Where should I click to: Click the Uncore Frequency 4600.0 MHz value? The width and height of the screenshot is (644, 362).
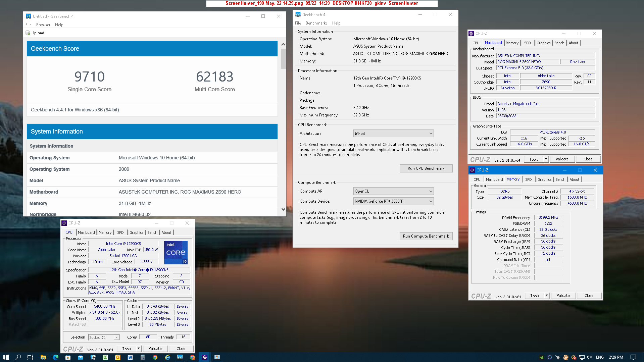click(x=577, y=203)
